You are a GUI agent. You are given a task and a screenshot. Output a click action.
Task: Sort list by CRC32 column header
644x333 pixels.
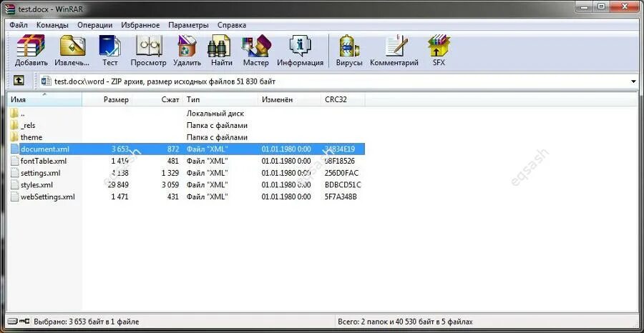tap(343, 99)
